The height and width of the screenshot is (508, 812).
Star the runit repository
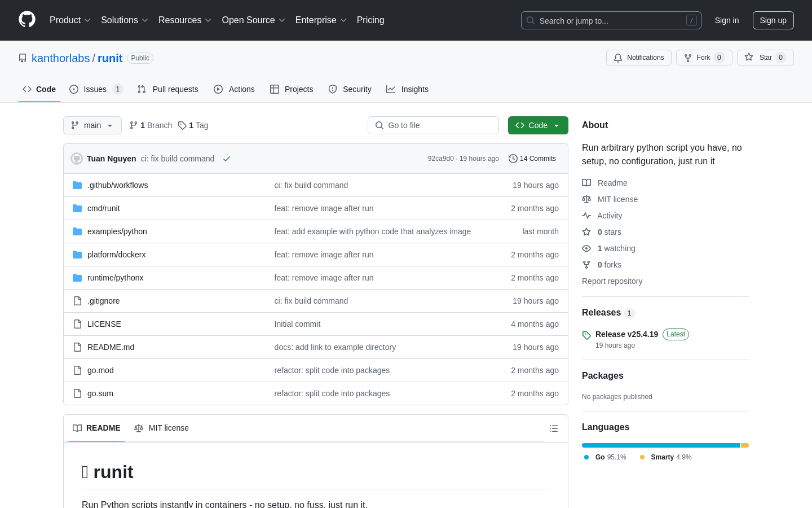[x=765, y=58]
